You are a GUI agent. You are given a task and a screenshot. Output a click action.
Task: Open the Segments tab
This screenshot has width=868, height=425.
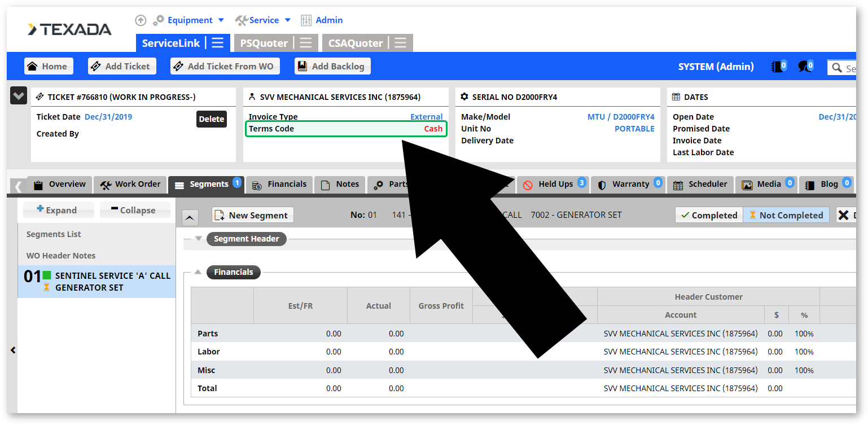[x=207, y=185]
